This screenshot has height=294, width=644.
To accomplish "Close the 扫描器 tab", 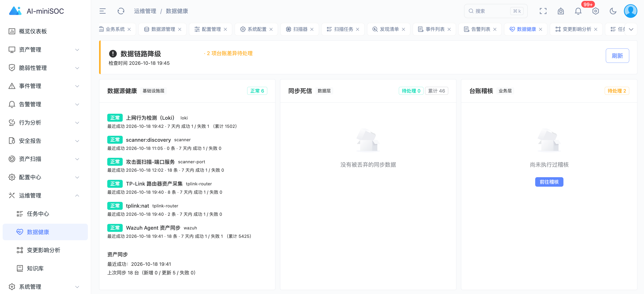I will tap(312, 29).
